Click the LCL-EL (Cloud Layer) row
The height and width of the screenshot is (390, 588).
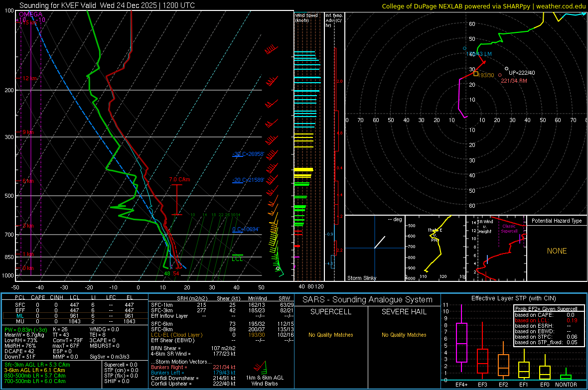coord(222,335)
